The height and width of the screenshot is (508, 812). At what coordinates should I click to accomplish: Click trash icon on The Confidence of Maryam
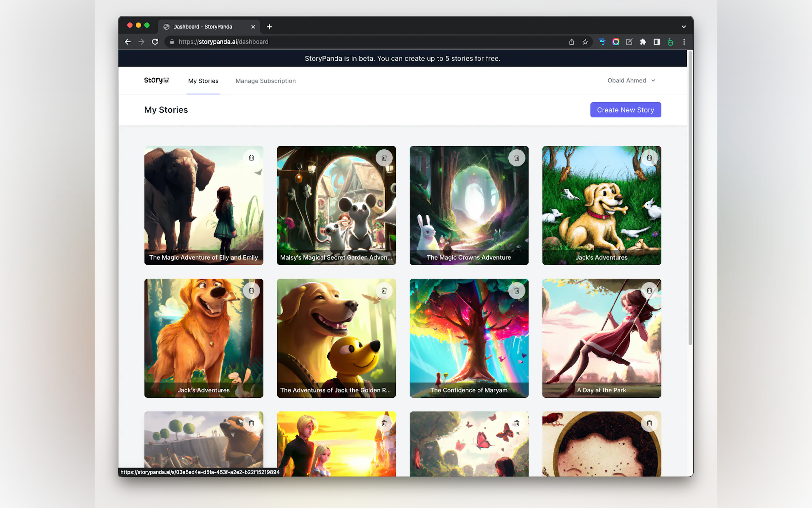click(x=517, y=290)
